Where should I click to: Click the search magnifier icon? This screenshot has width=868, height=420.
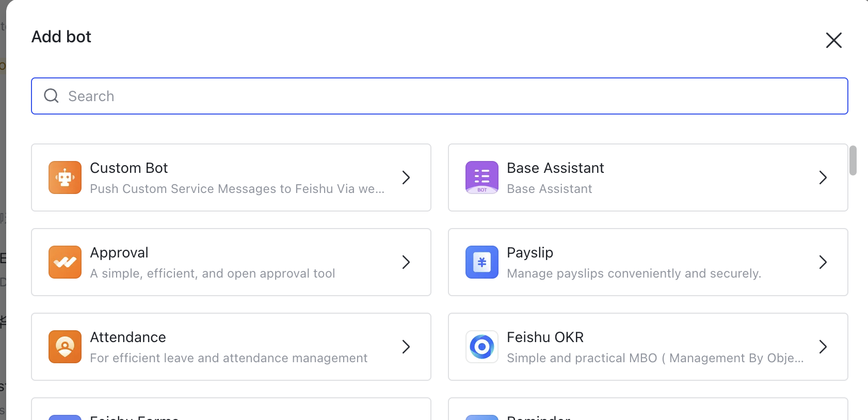click(x=51, y=95)
